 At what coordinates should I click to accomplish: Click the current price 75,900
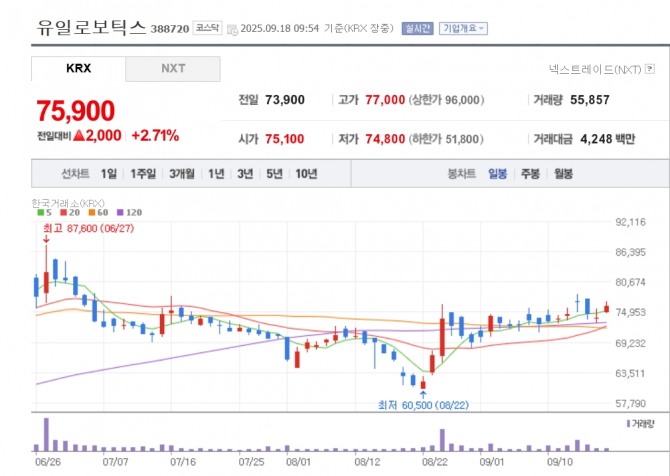pyautogui.click(x=76, y=111)
